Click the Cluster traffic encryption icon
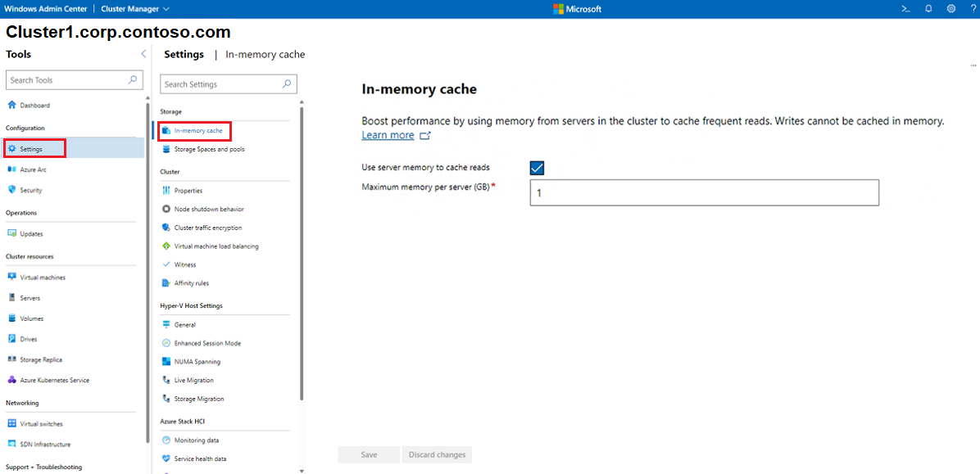Screen dimensions: 980x474 click(166, 228)
